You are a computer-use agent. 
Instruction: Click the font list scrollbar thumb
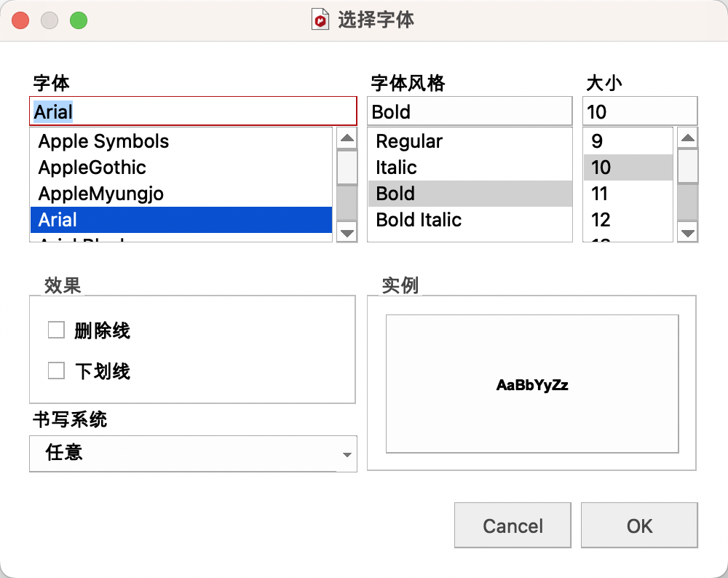347,167
